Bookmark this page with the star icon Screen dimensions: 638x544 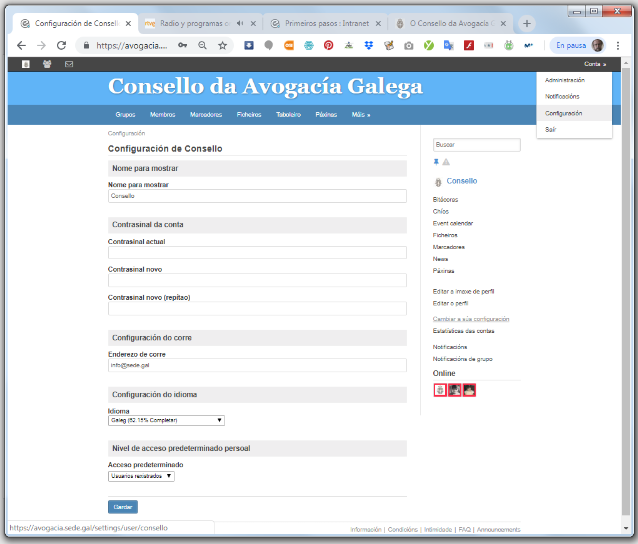pyautogui.click(x=222, y=45)
